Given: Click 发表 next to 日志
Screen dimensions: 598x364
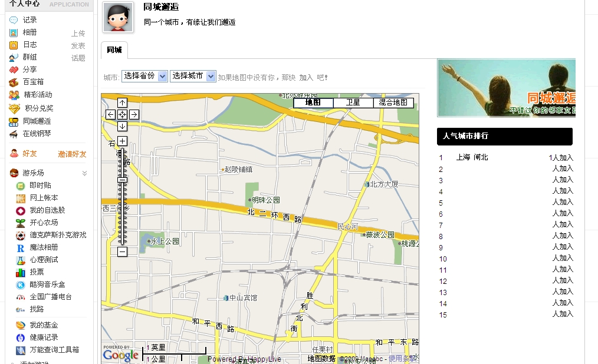Looking at the screenshot, I should pyautogui.click(x=78, y=46).
